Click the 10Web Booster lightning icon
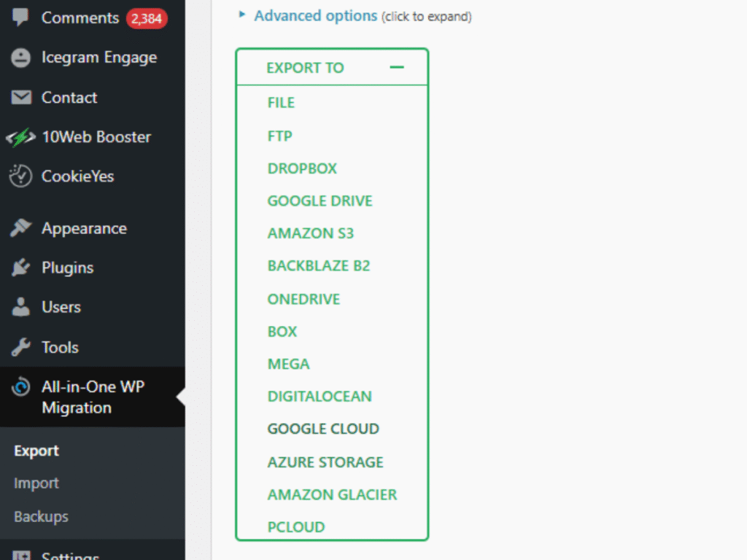Screen dimensions: 747x560 click(20, 137)
